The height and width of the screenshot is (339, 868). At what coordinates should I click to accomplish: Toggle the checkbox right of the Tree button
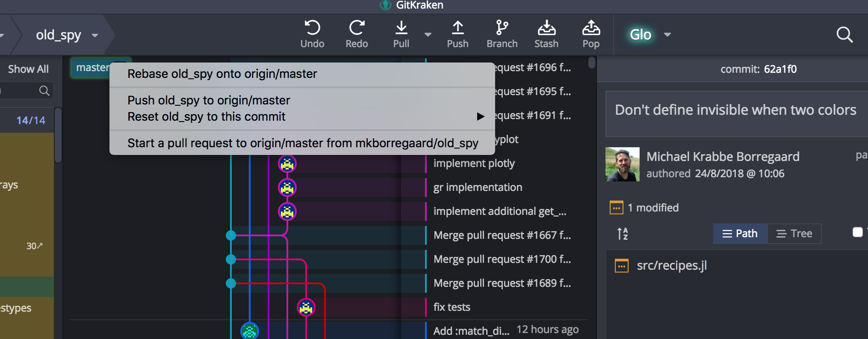(x=857, y=232)
